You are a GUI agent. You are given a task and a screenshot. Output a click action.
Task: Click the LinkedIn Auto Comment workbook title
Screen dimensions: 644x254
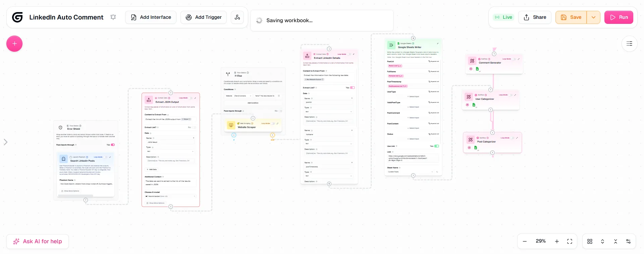point(66,17)
